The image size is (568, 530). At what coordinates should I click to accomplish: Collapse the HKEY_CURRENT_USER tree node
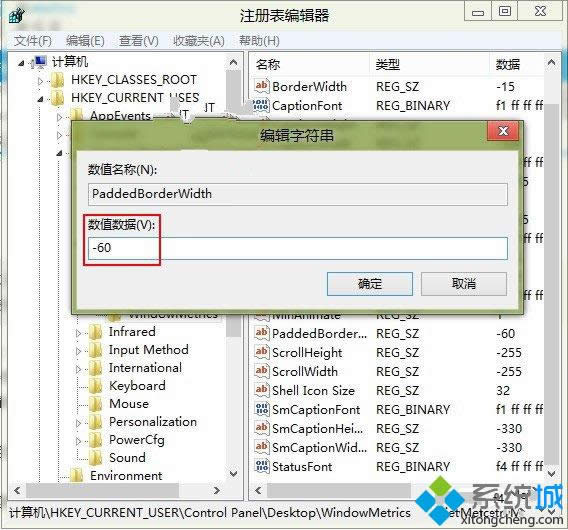(40, 99)
